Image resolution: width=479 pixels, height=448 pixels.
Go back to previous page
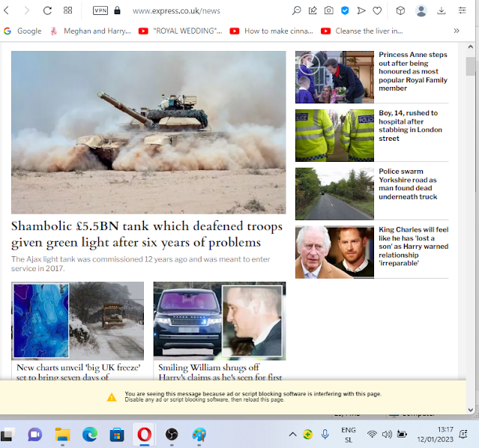[7, 10]
